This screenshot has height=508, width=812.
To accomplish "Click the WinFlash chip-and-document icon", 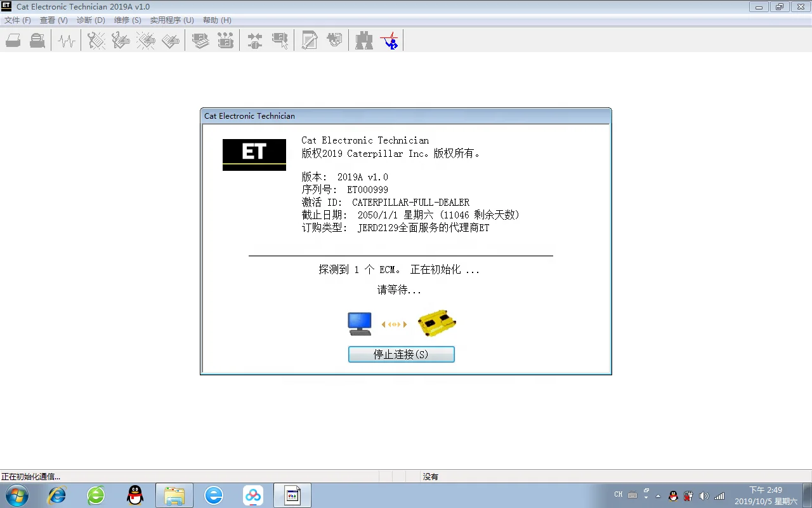I will pyautogui.click(x=334, y=41).
